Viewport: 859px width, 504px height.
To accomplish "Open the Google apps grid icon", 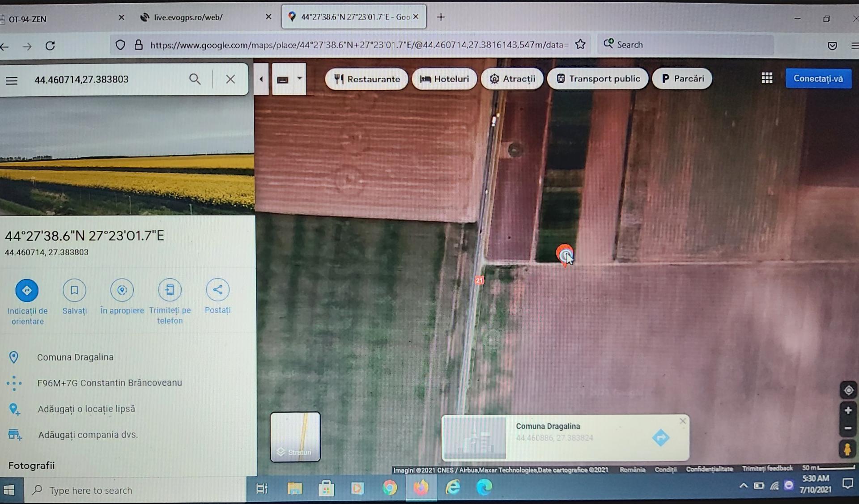I will click(x=767, y=78).
